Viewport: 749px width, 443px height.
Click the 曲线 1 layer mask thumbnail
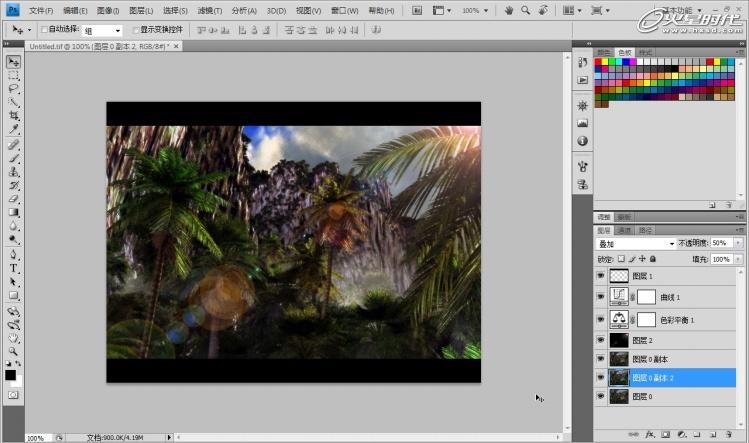646,297
